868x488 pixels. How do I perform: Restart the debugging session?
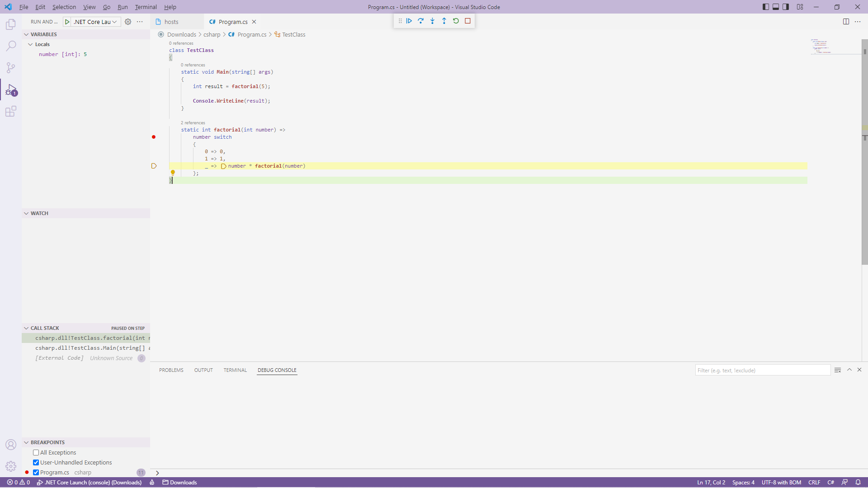click(x=456, y=21)
